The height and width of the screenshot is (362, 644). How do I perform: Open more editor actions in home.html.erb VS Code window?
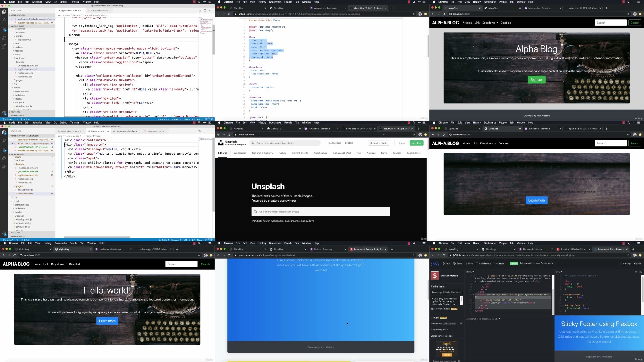pyautogui.click(x=210, y=131)
